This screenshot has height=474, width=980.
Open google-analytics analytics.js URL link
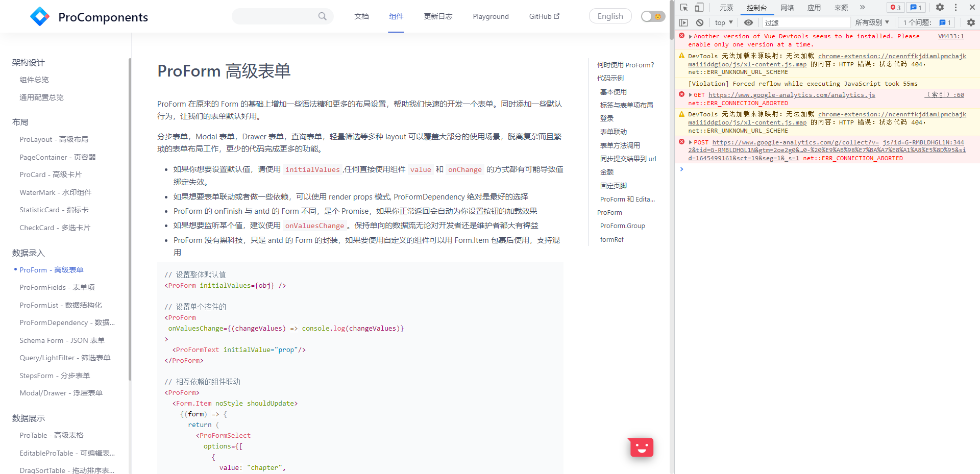(x=792, y=95)
